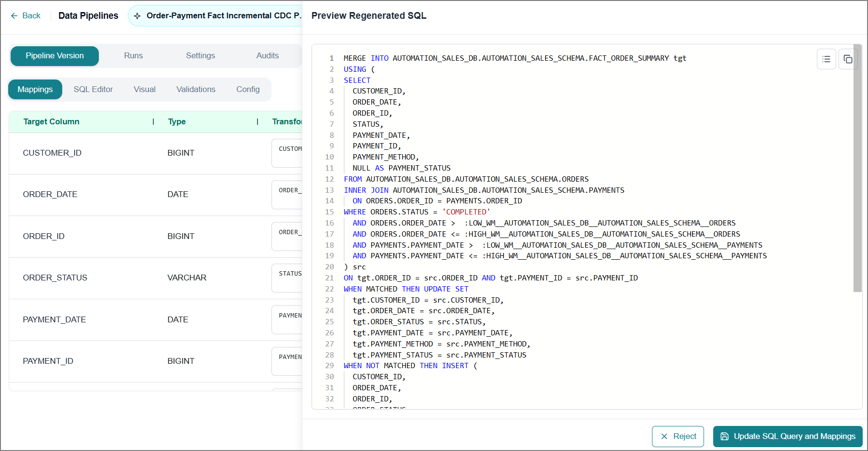
Task: Click the WHERE ORDERS.STATUS = 'COMPLETED' line
Action: [417, 212]
